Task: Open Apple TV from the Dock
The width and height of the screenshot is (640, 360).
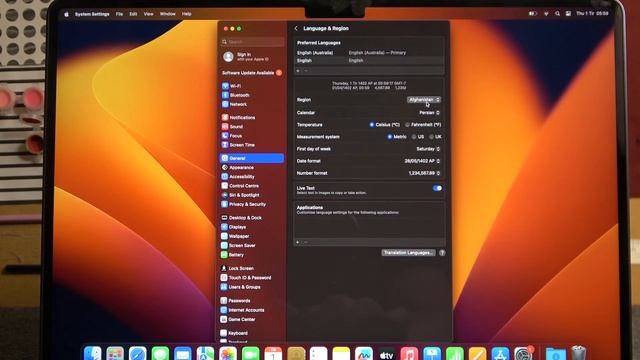Action: click(386, 354)
